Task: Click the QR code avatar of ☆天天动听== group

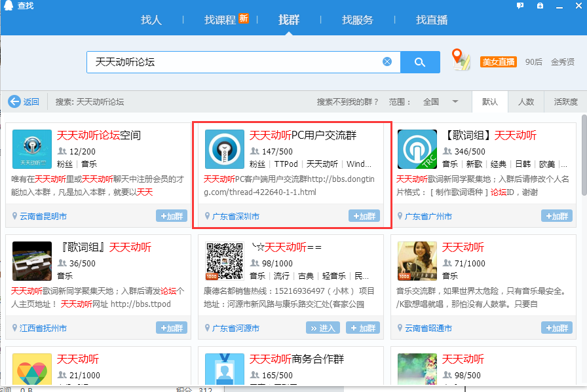Action: coord(225,261)
